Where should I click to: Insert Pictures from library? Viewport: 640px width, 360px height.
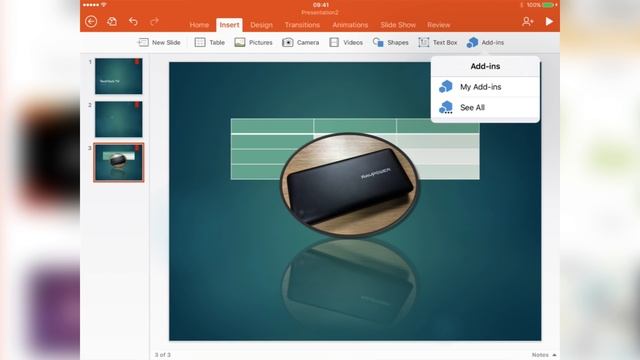[253, 42]
